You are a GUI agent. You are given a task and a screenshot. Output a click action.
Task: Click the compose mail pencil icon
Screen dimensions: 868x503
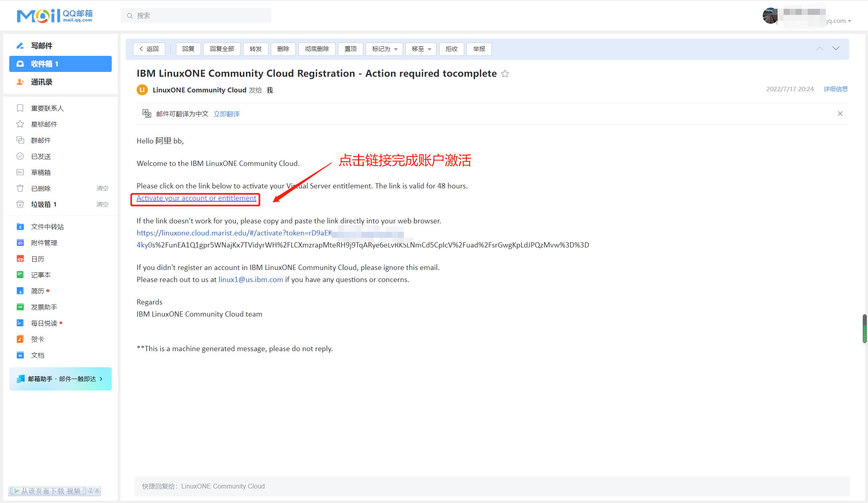tap(20, 46)
